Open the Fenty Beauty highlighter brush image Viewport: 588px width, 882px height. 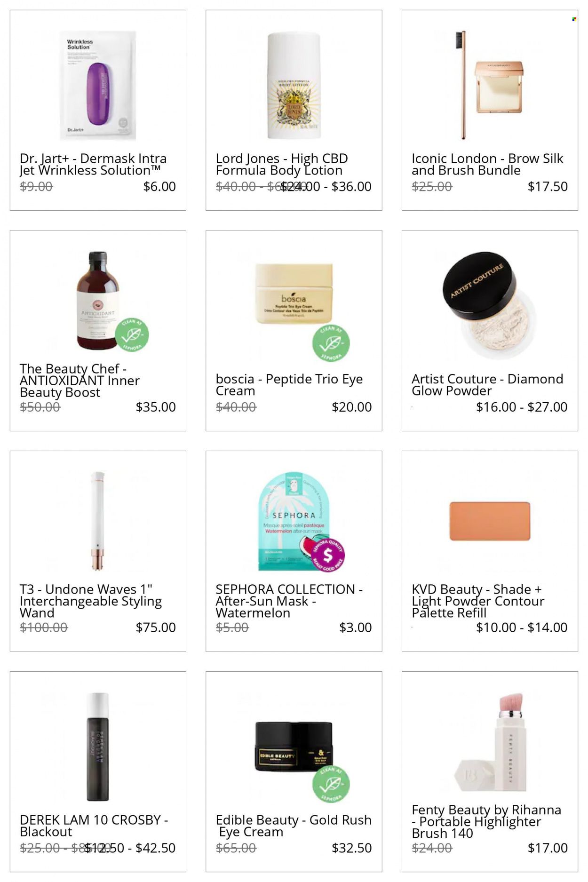(x=489, y=742)
